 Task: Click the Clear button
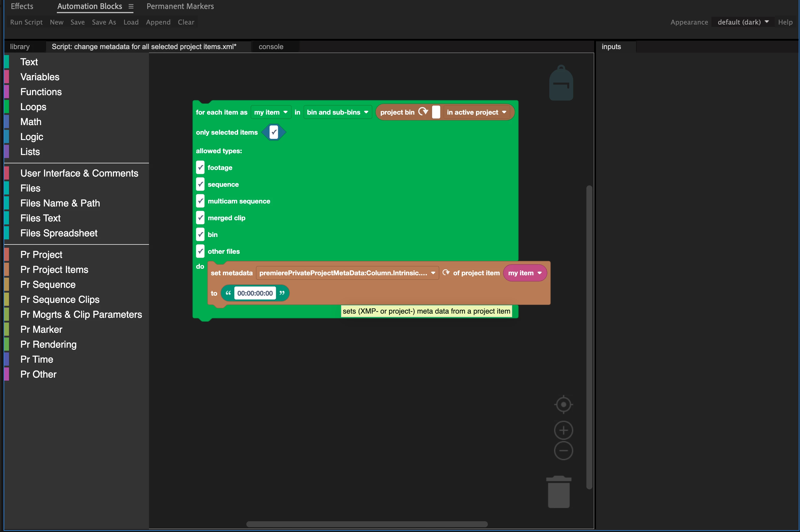[x=186, y=22]
